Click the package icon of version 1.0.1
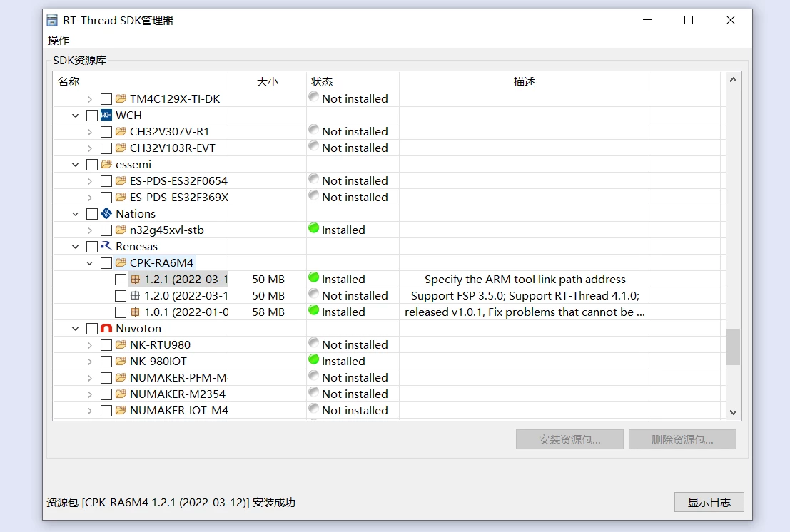The width and height of the screenshot is (790, 532). tap(135, 312)
